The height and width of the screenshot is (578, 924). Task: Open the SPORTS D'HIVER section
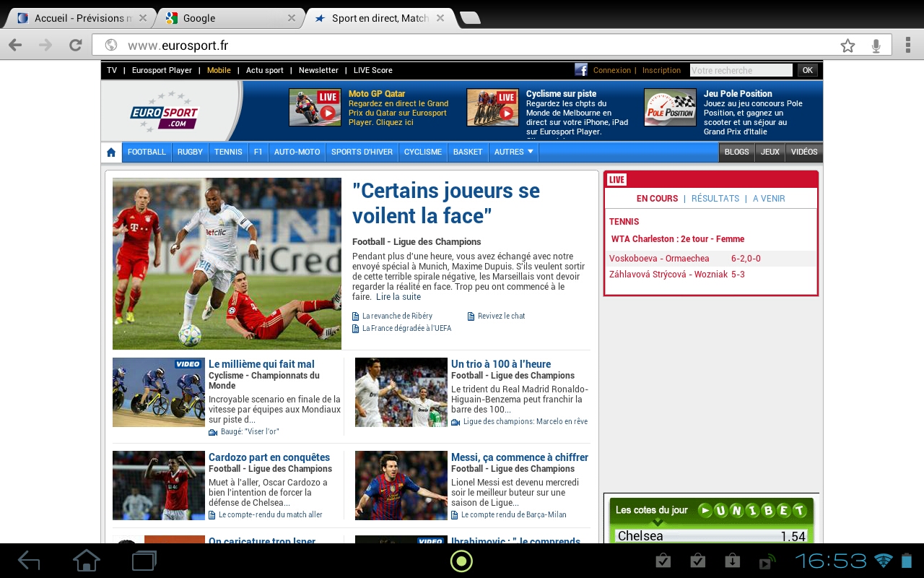point(362,152)
